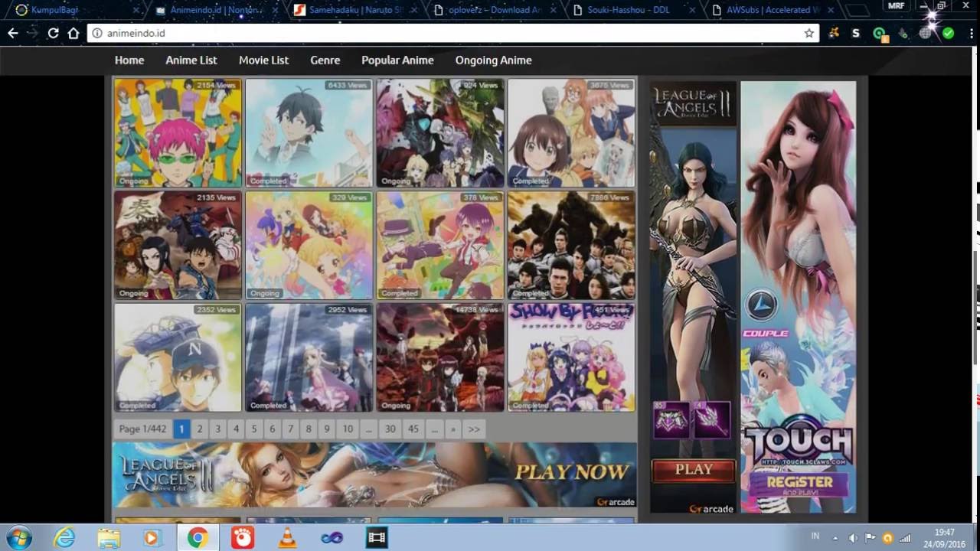Open the Anime List menu
The height and width of the screenshot is (551, 980).
pyautogui.click(x=191, y=60)
